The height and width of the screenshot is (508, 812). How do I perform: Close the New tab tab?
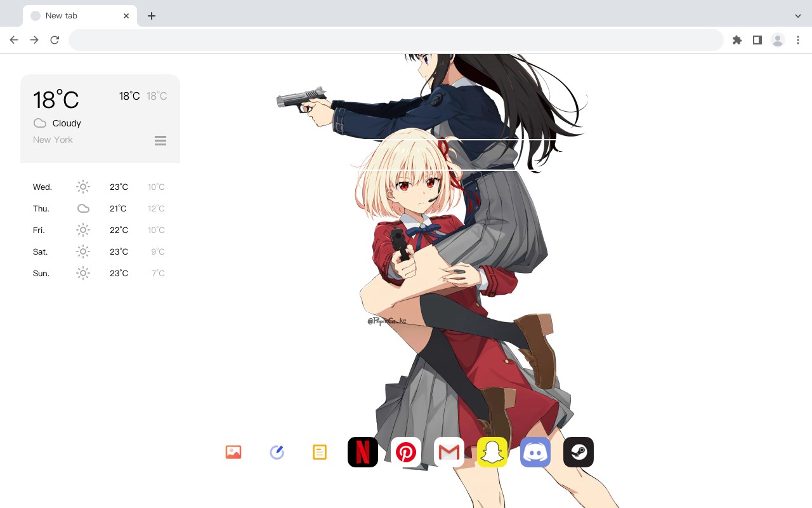[126, 16]
